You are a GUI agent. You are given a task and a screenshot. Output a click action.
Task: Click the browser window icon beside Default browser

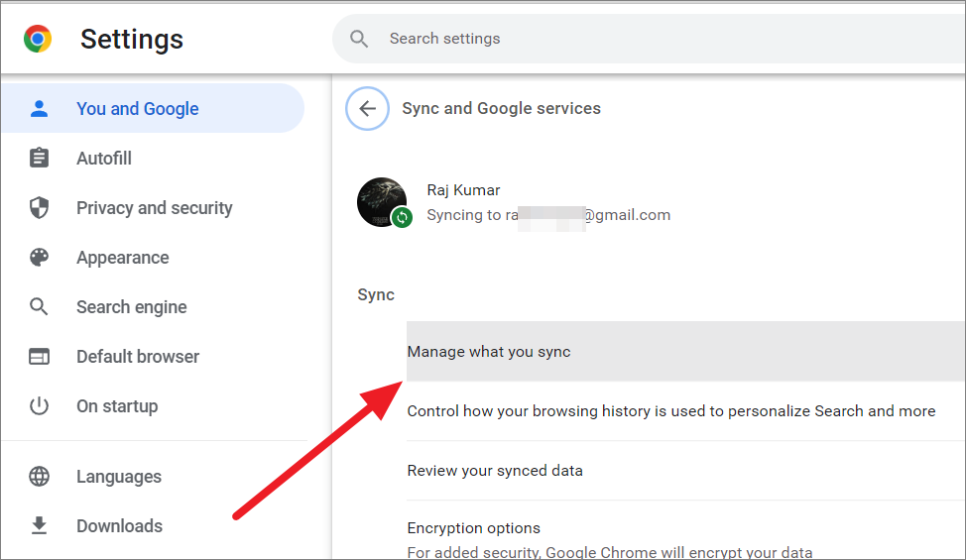tap(39, 356)
